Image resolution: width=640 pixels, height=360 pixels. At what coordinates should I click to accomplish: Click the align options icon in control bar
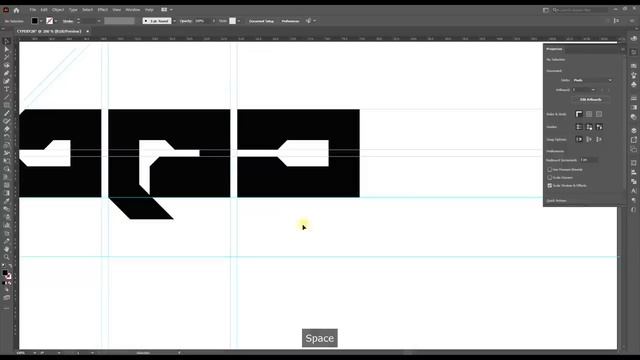[617, 21]
